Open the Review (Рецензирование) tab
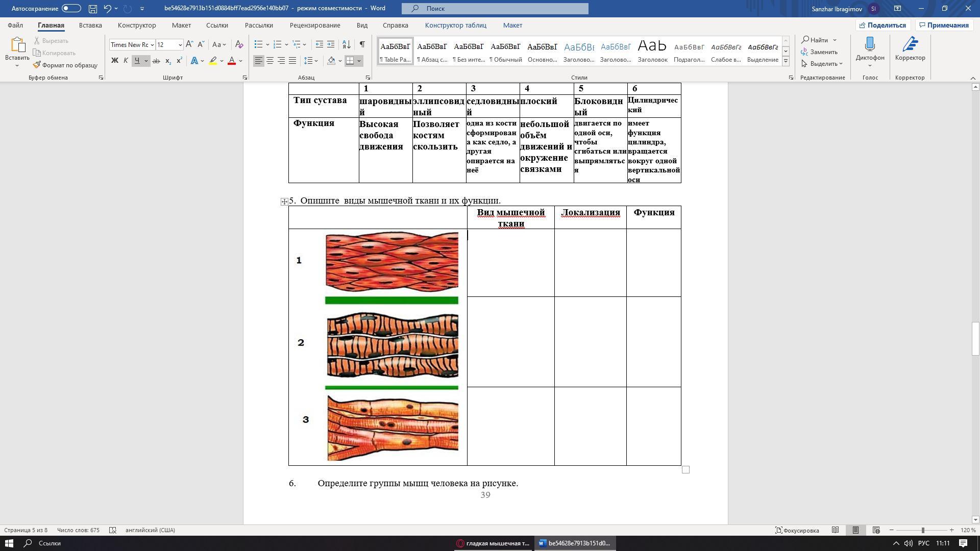 [x=314, y=25]
